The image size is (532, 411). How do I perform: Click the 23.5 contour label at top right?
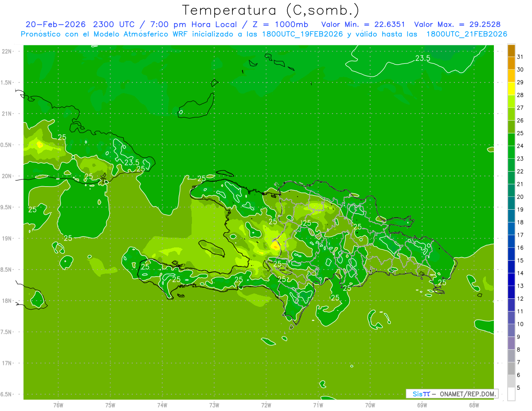point(422,58)
